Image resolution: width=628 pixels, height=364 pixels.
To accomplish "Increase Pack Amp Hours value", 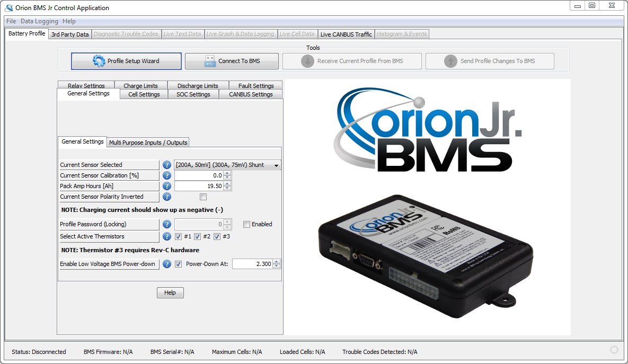I will click(227, 184).
